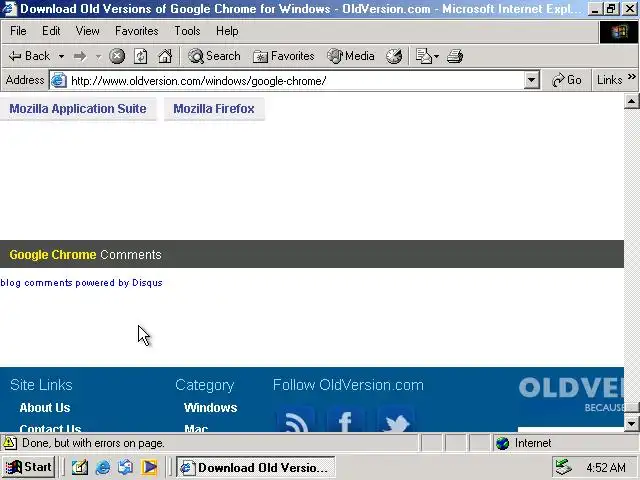The image size is (640, 480).
Task: Click the page icon in the address bar
Action: click(59, 80)
